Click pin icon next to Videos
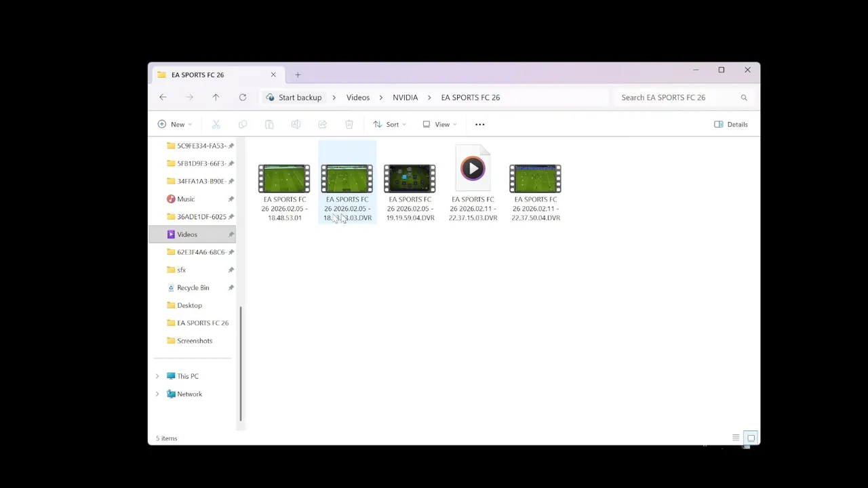The height and width of the screenshot is (488, 868). tap(231, 235)
